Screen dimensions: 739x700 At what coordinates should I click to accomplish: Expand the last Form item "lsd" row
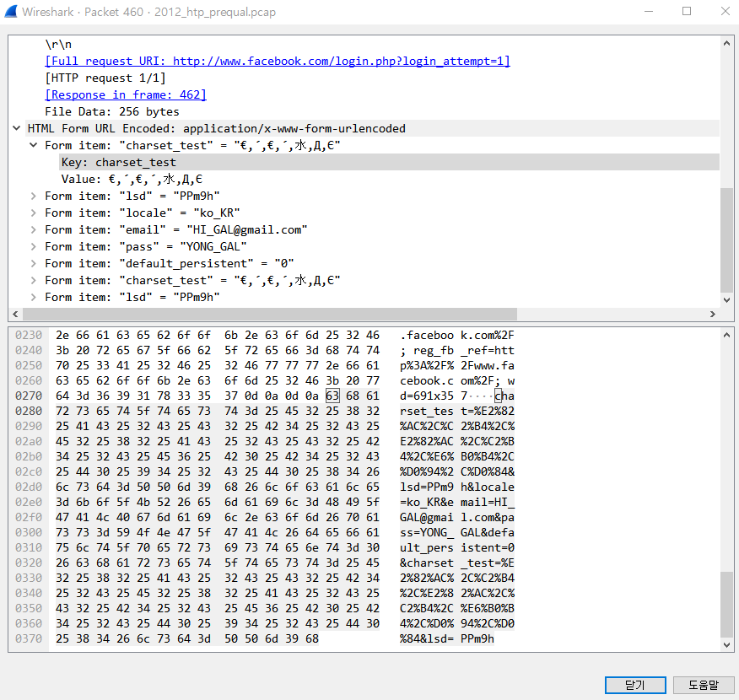pos(34,297)
